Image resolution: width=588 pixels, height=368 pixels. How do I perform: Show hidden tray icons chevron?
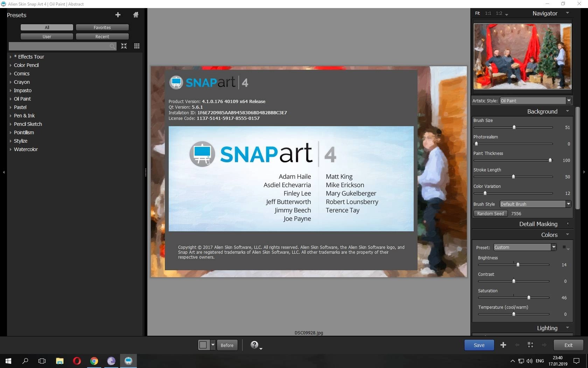[x=512, y=361]
